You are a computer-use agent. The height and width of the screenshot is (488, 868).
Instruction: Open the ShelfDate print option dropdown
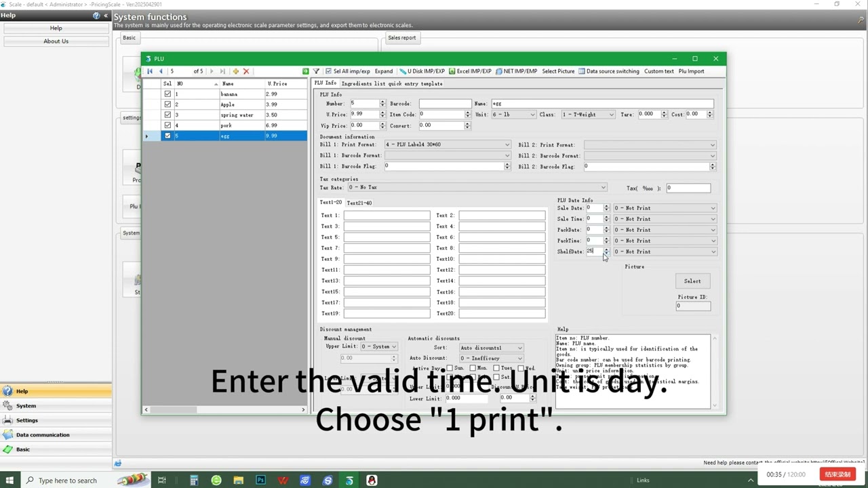(665, 251)
